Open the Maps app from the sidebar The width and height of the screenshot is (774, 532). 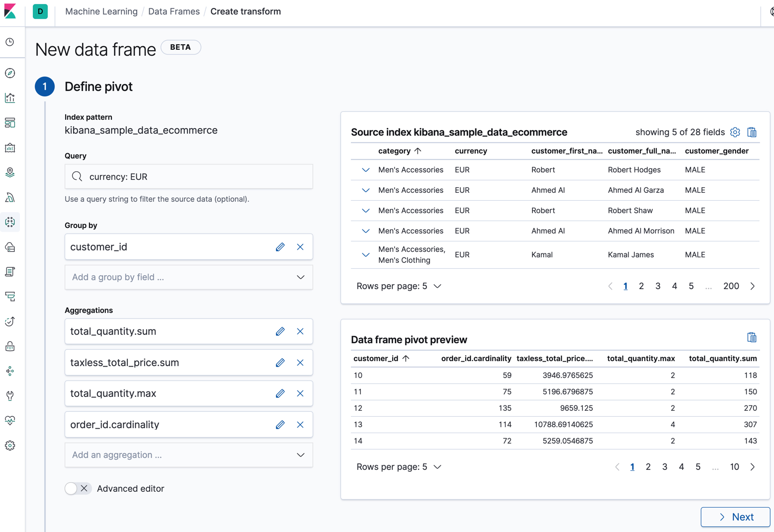(x=10, y=172)
